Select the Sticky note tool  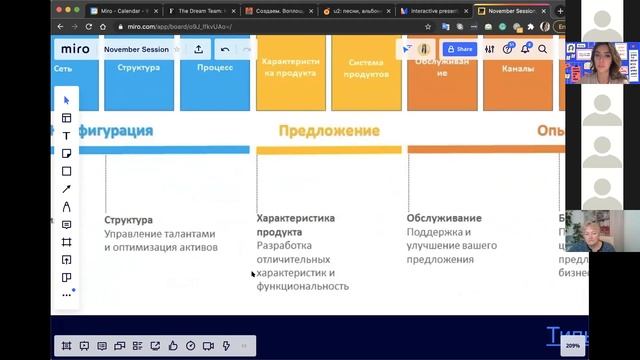(x=67, y=153)
